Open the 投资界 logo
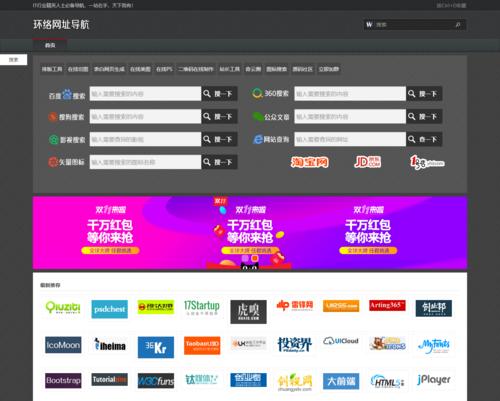 pyautogui.click(x=295, y=344)
